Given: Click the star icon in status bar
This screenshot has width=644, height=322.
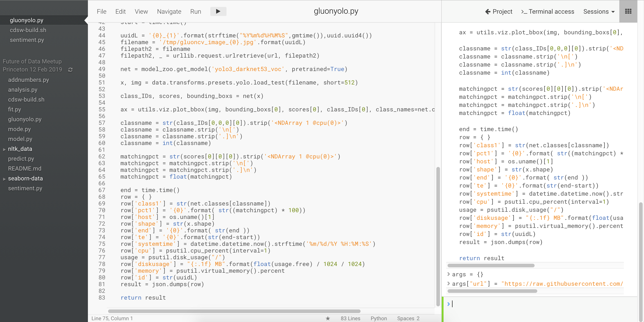Looking at the screenshot, I should tap(328, 318).
